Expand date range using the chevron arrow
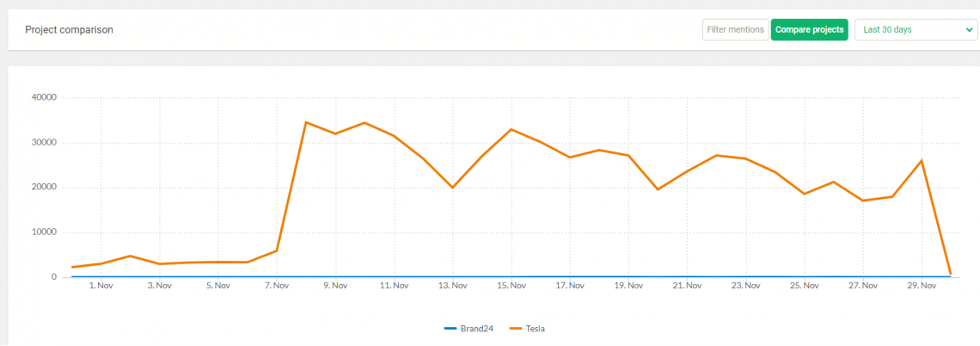Image resolution: width=980 pixels, height=346 pixels. point(970,30)
